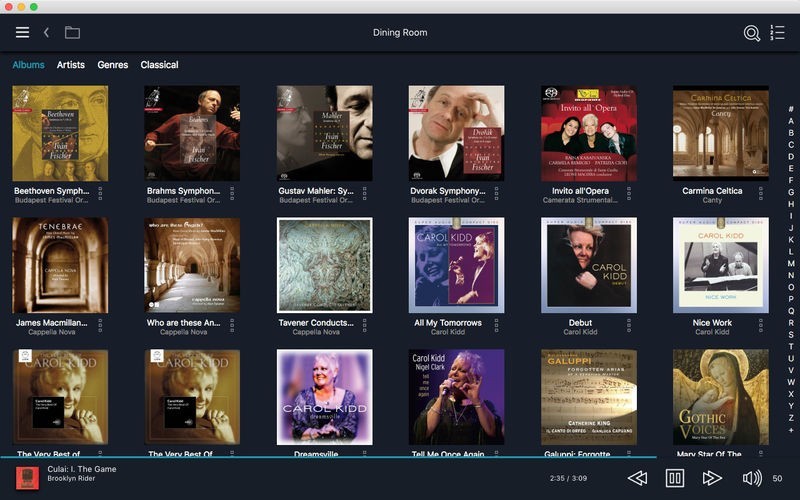The image size is (800, 500).
Task: Open the folder browse icon
Action: [72, 33]
